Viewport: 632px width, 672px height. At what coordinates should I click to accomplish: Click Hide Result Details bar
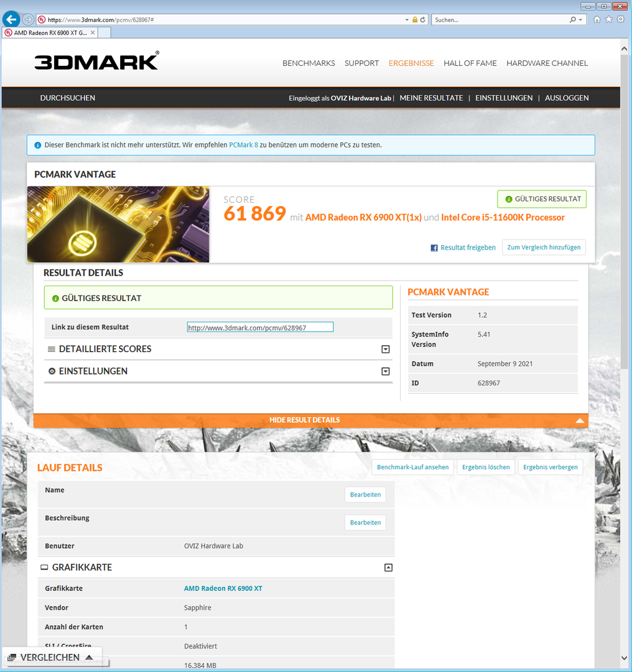click(x=310, y=420)
